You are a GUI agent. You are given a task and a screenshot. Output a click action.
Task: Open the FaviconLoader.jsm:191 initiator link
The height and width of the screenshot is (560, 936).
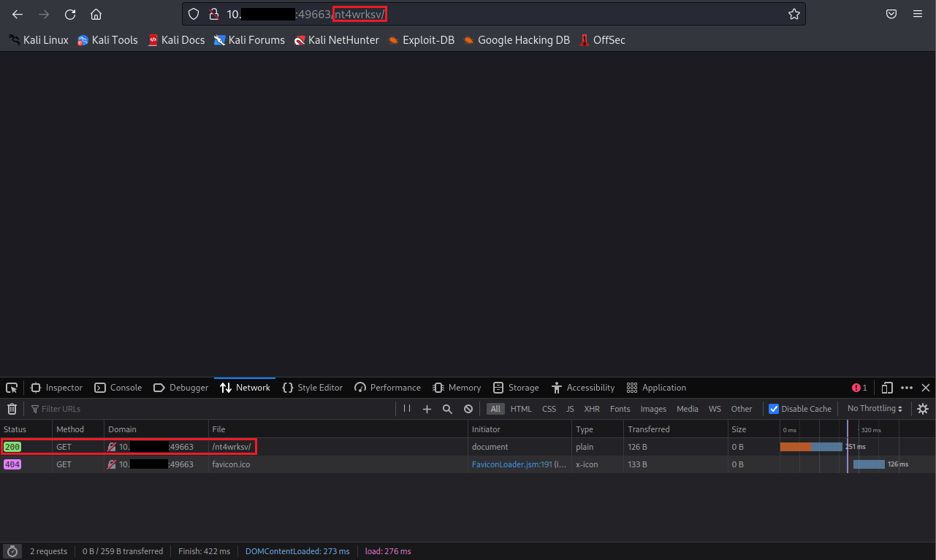511,464
